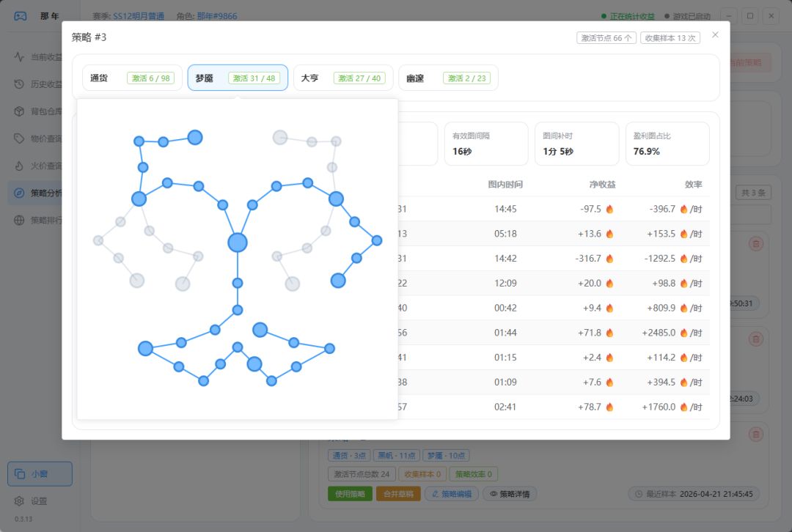Image resolution: width=792 pixels, height=532 pixels.
Task: Click the 小窗 mini-window button
Action: click(x=40, y=474)
